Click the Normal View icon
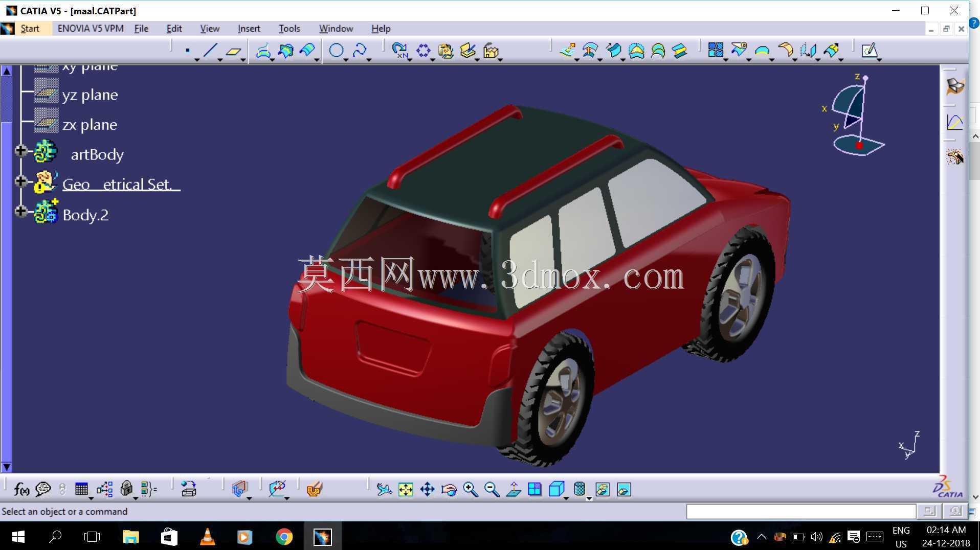The image size is (980, 550). pyautogui.click(x=514, y=489)
